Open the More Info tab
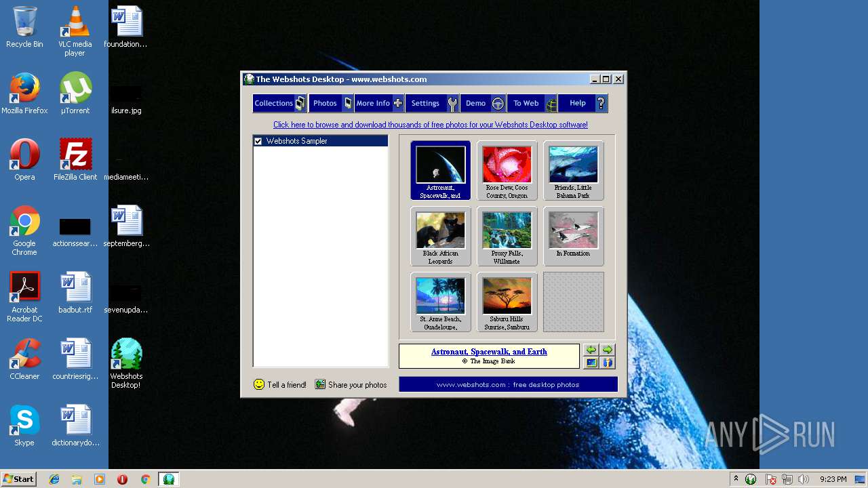The image size is (868, 488). (378, 103)
